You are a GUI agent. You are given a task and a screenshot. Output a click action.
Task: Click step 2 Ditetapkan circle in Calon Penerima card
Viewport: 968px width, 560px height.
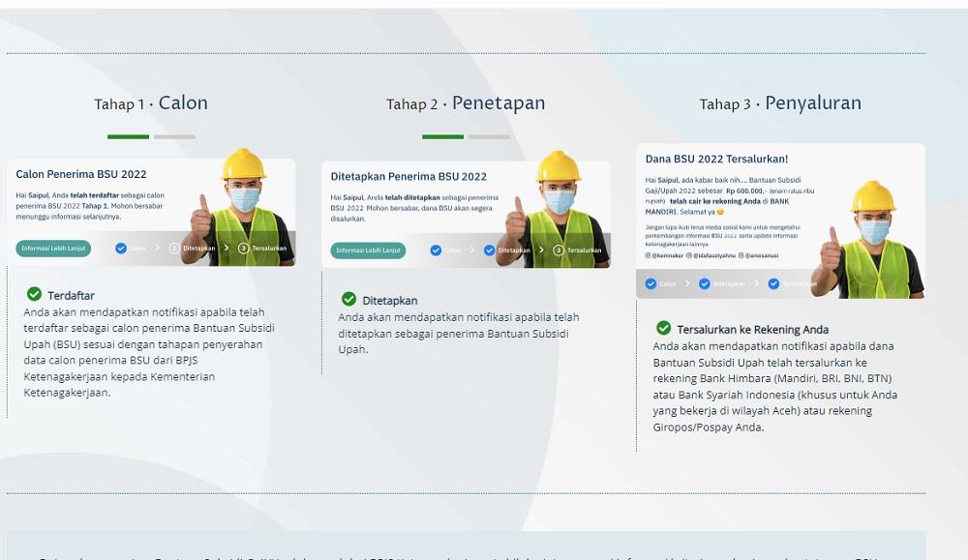[x=174, y=248]
